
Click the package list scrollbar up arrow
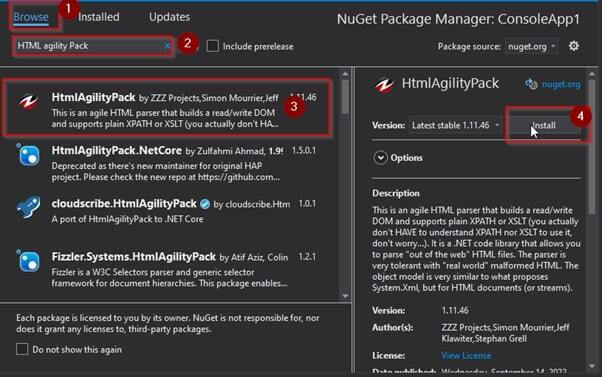click(x=345, y=74)
